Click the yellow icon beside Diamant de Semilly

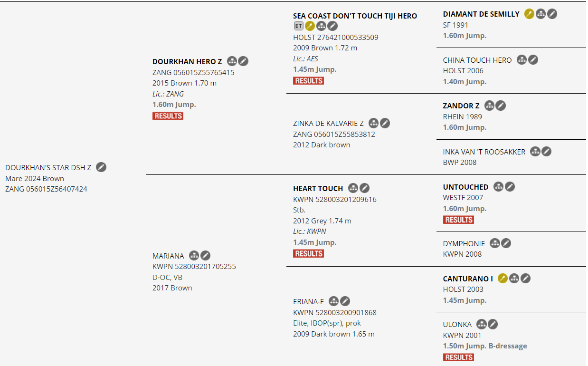[x=529, y=14]
